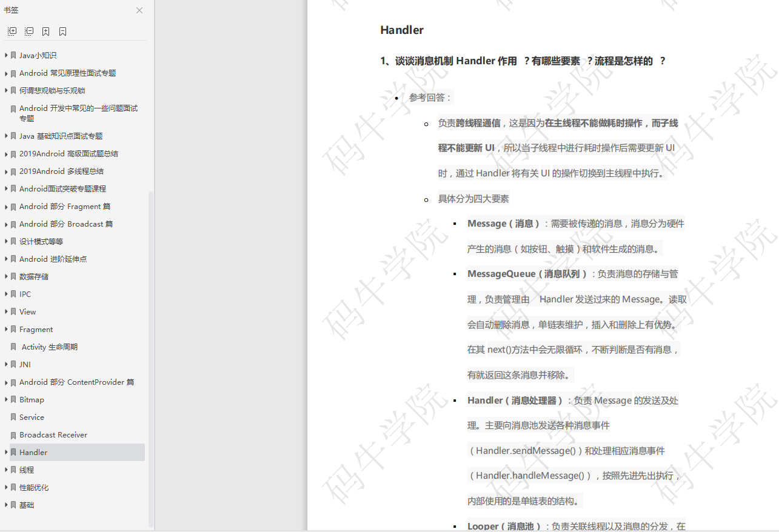The height and width of the screenshot is (532, 779).
Task: Click MessageQueue（消息队列）bold text
Action: click(x=527, y=274)
